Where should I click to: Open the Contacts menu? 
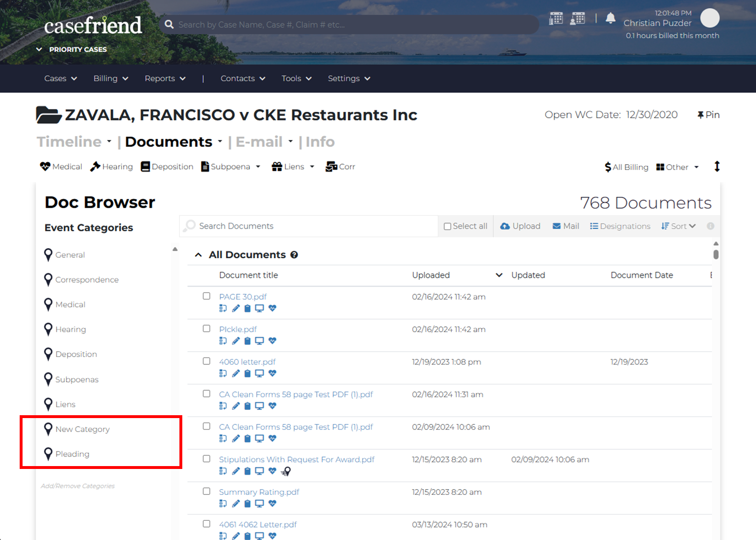pyautogui.click(x=243, y=78)
